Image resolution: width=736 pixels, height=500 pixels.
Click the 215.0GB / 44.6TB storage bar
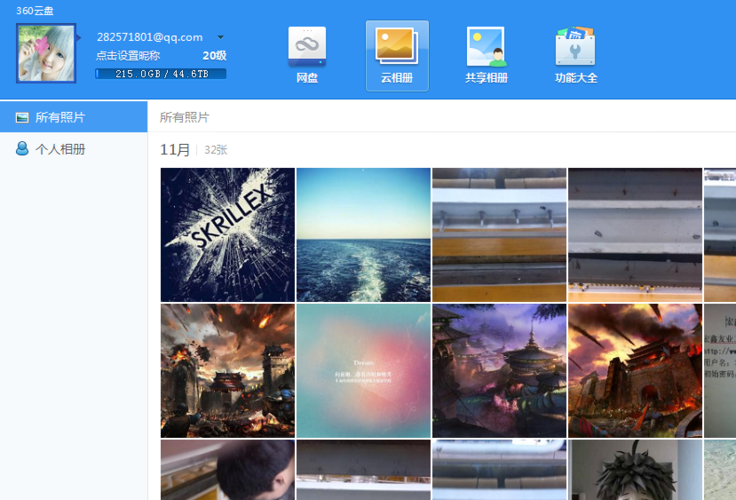(x=161, y=74)
